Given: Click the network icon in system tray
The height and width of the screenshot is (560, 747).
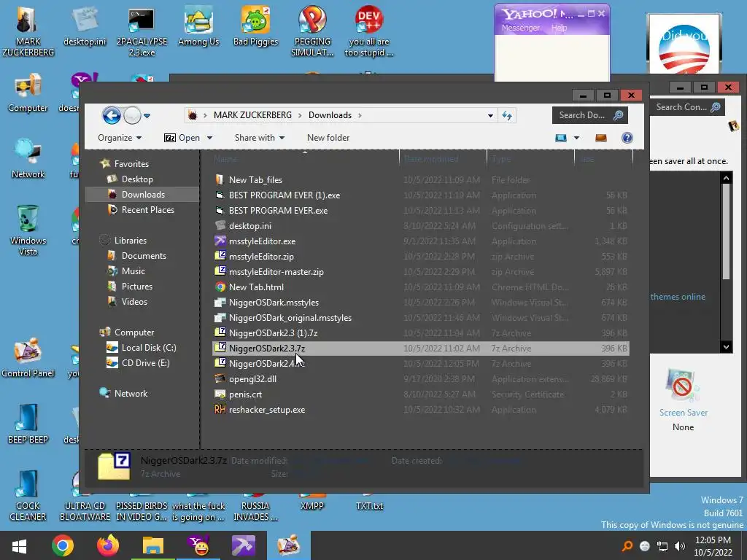Looking at the screenshot, I should 662,546.
